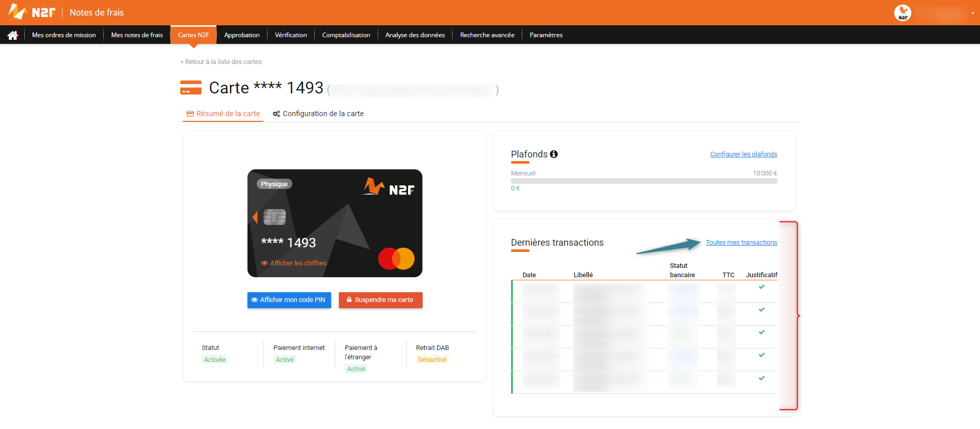Viewport: 980px width, 429px height.
Task: Click Suspendre ma carte button
Action: [x=381, y=300]
